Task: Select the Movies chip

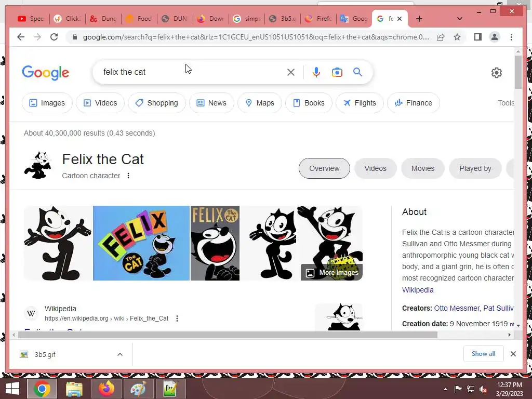Action: (x=423, y=168)
